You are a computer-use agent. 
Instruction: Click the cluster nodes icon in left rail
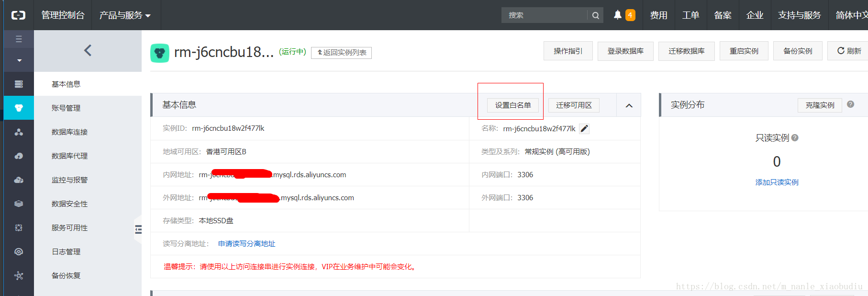point(19,132)
